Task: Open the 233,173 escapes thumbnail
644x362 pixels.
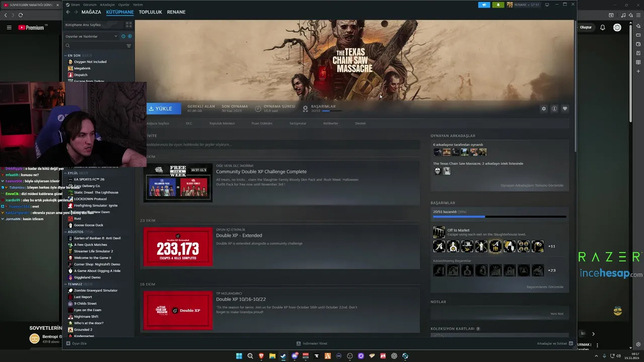Action: click(x=178, y=246)
